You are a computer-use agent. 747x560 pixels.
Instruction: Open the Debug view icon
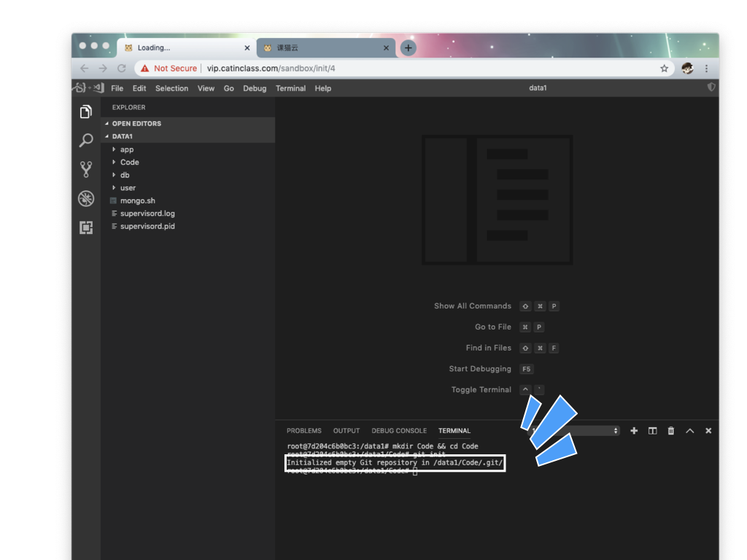pos(86,198)
